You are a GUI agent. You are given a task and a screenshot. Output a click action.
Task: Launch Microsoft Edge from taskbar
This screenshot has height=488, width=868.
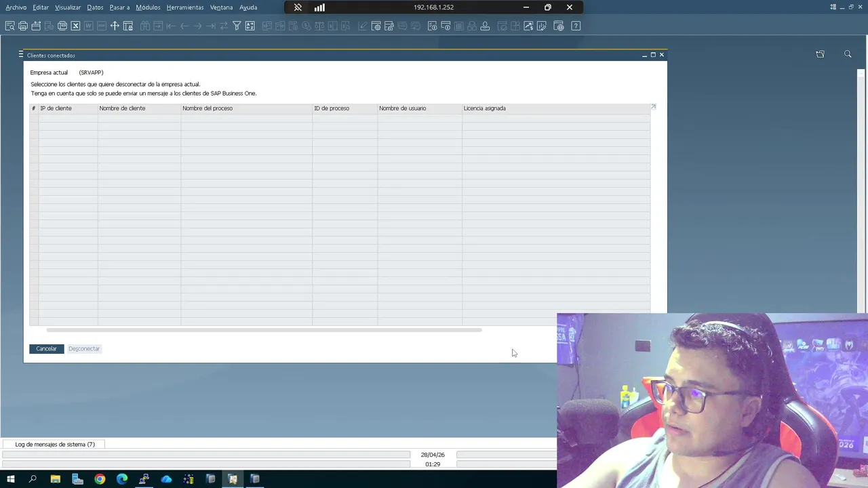point(122,479)
